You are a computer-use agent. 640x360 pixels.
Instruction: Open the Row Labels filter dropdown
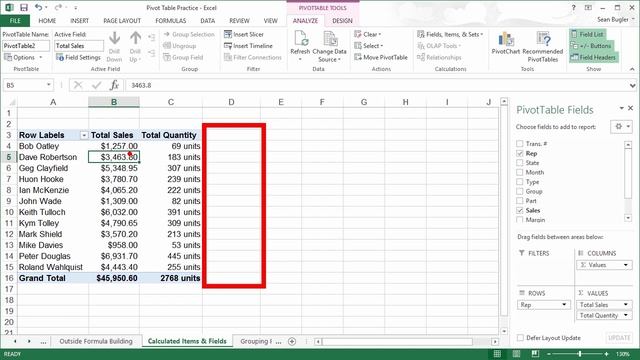tap(84, 135)
